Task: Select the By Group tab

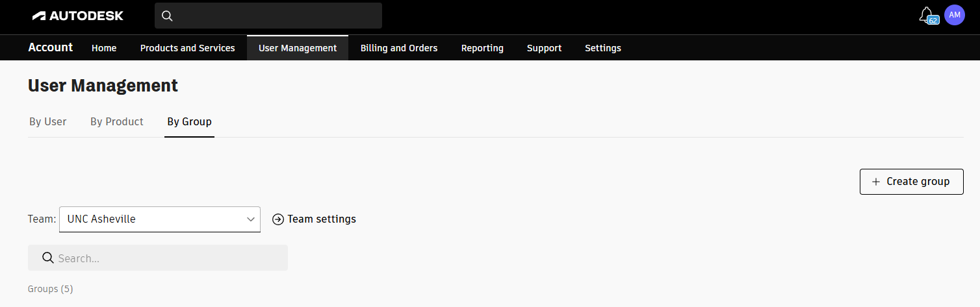Action: 189,122
